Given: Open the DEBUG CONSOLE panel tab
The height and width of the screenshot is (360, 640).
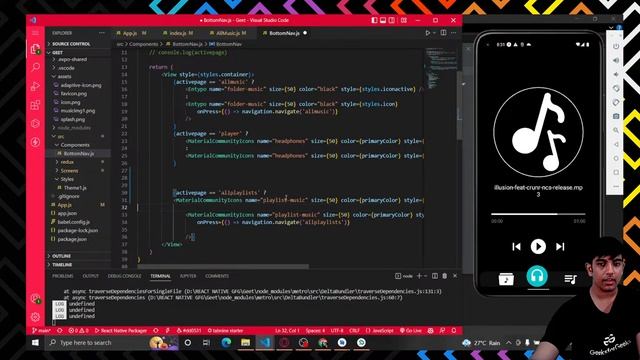Looking at the screenshot, I should coord(124,276).
